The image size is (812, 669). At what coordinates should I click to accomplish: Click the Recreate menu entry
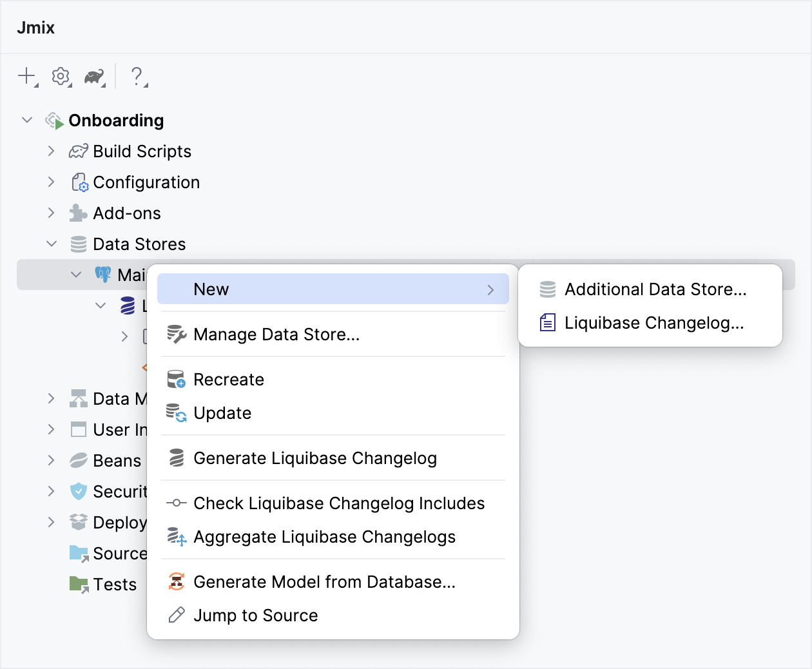point(229,380)
